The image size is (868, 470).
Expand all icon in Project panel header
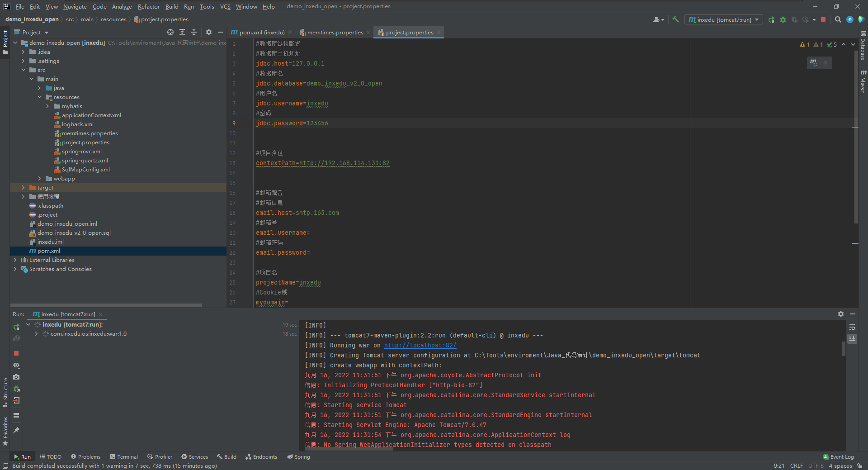pyautogui.click(x=182, y=32)
